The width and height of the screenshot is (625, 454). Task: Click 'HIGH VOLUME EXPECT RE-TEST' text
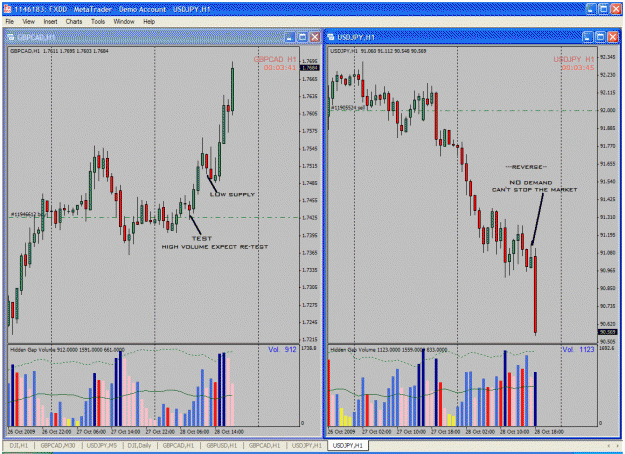215,247
